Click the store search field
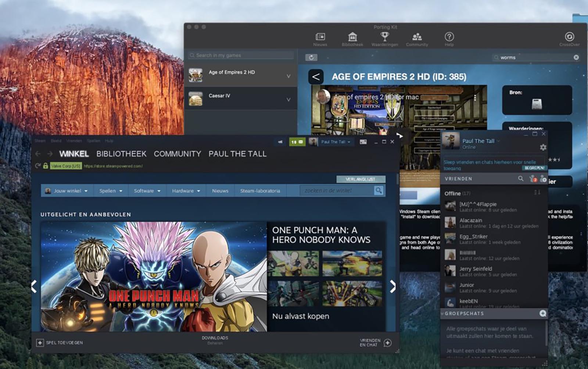 coord(337,191)
